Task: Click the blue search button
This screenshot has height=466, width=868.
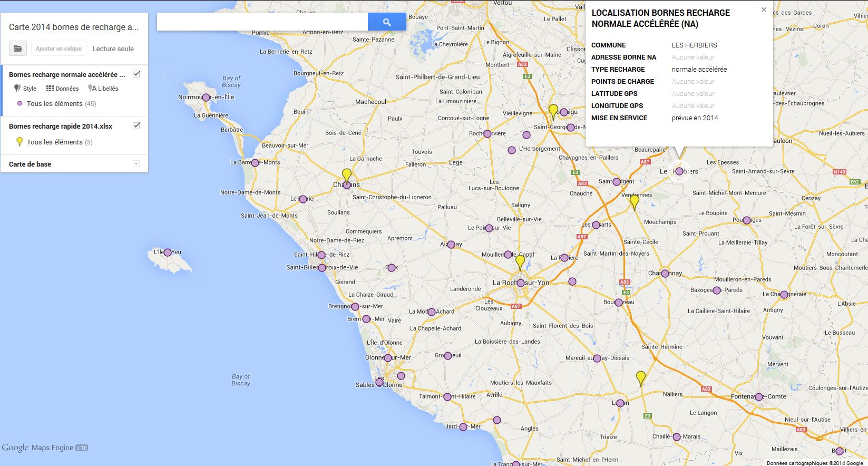Action: [387, 22]
